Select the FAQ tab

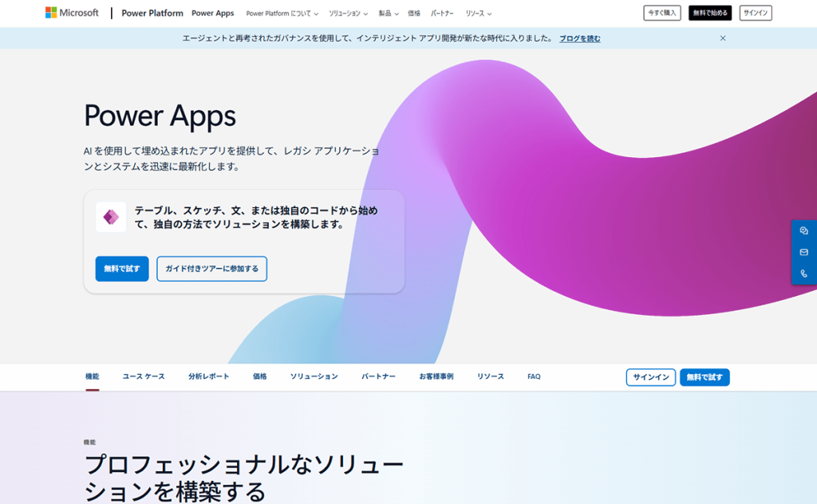[x=534, y=376]
